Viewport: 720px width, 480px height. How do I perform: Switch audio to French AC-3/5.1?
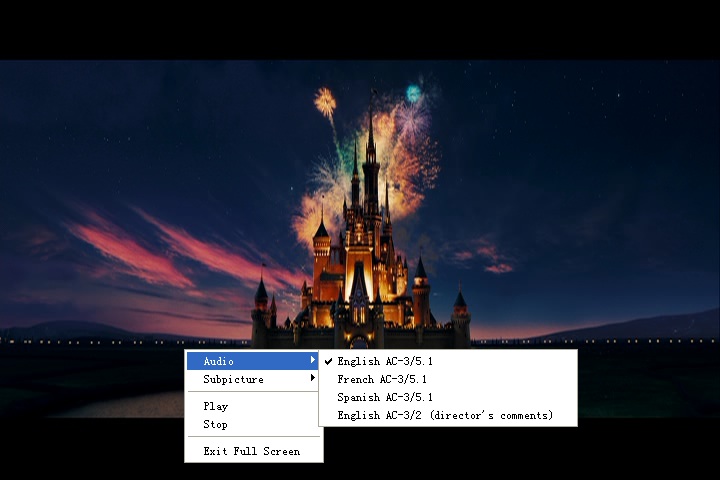click(448, 379)
